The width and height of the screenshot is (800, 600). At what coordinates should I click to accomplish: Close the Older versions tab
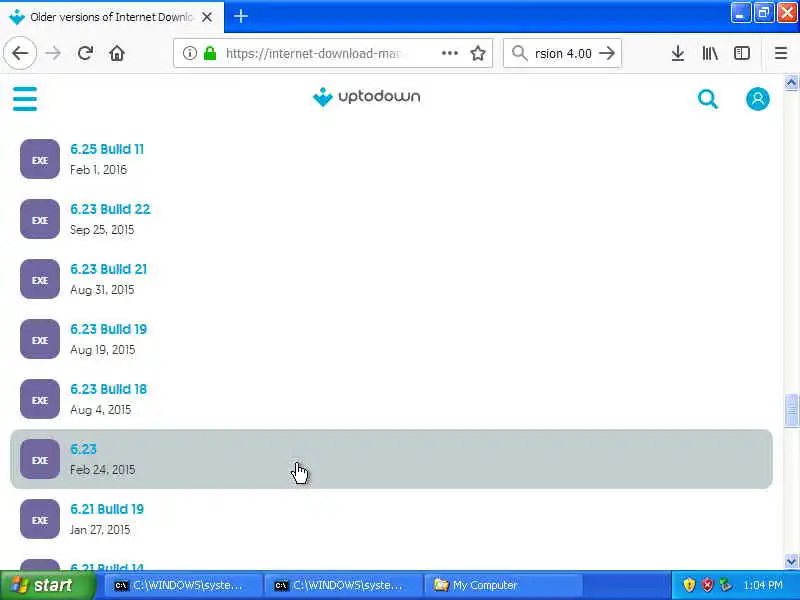pos(207,17)
